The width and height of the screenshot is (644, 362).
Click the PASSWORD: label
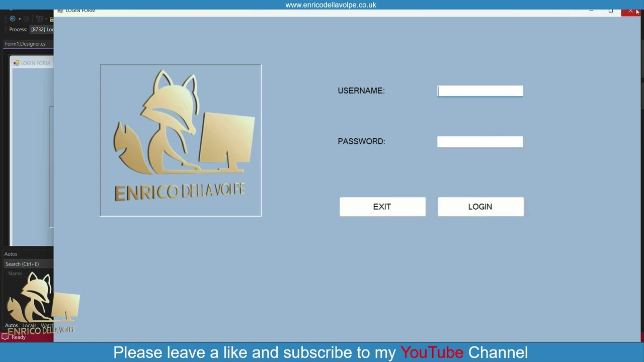click(361, 141)
